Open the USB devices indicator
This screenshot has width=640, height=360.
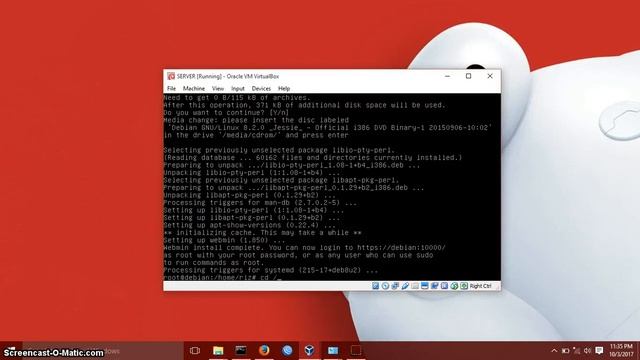pos(405,286)
